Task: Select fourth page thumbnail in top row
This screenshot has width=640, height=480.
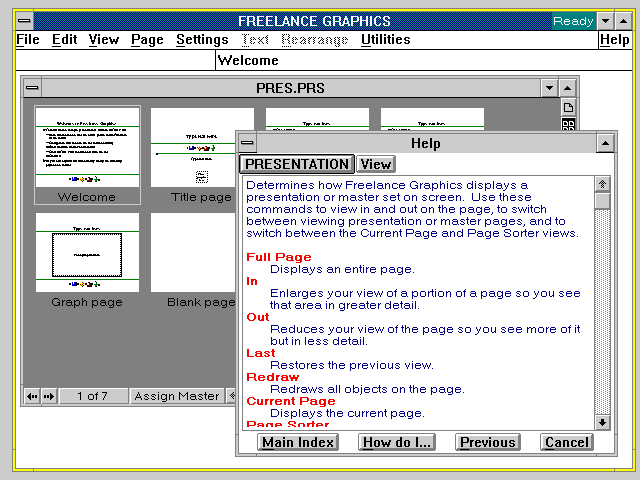Action: point(432,119)
